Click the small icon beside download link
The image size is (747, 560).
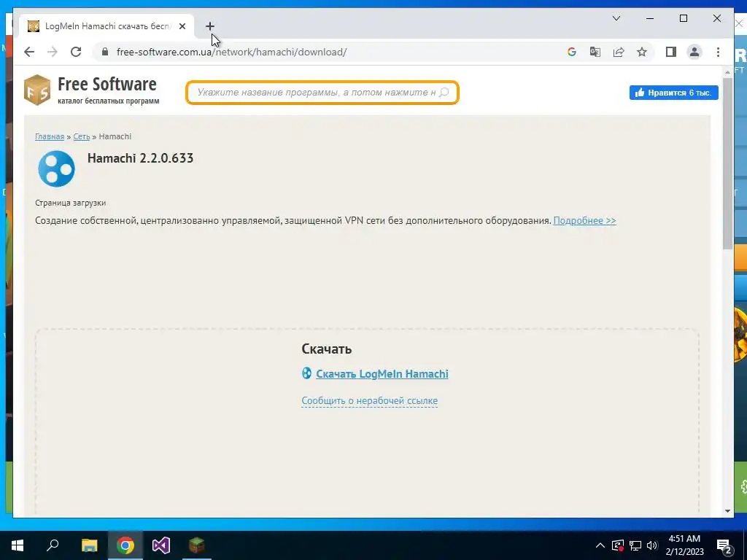pyautogui.click(x=307, y=373)
